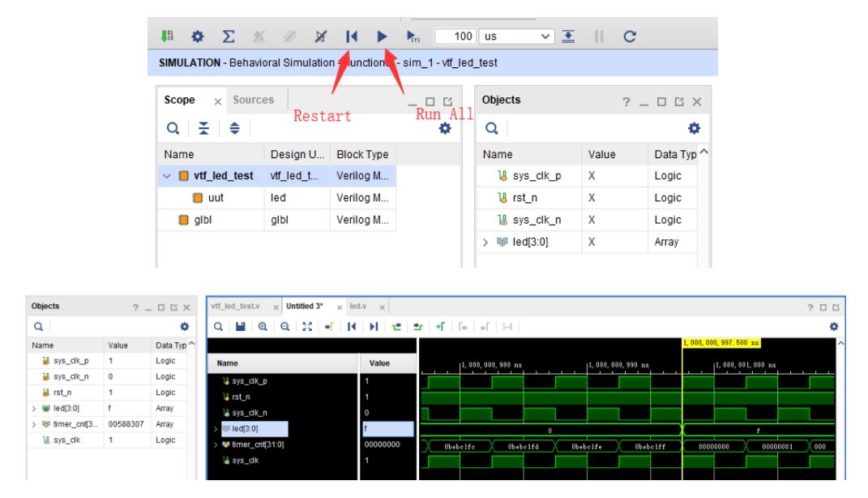This screenshot has height=498, width=868.
Task: Switch to Untitled 3* waveform tab
Action: click(304, 306)
